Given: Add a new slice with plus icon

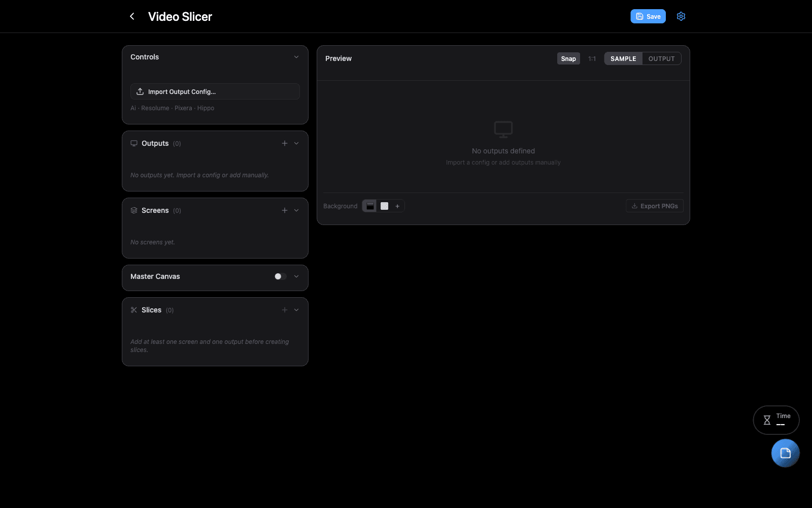Looking at the screenshot, I should click(285, 310).
